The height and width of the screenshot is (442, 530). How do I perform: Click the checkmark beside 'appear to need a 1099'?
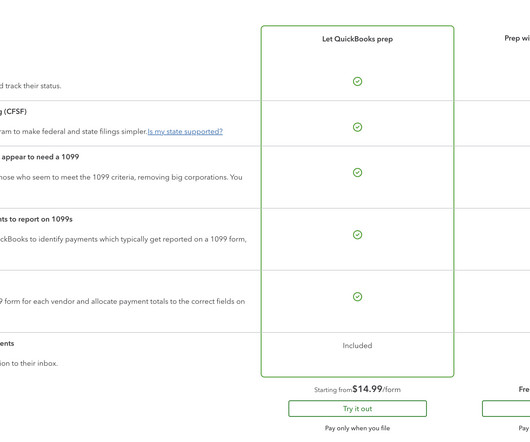point(357,173)
